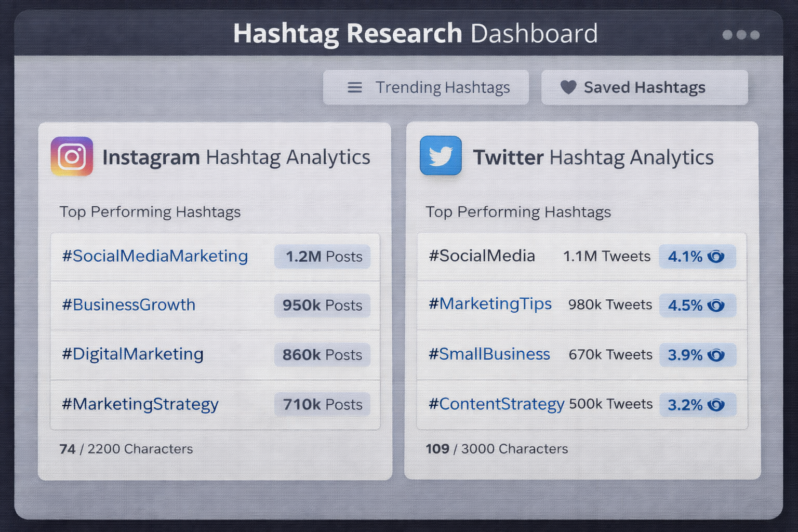Expand the 1.2M Posts counter for #SocialMediaMarketing
The height and width of the screenshot is (532, 798).
coord(322,256)
